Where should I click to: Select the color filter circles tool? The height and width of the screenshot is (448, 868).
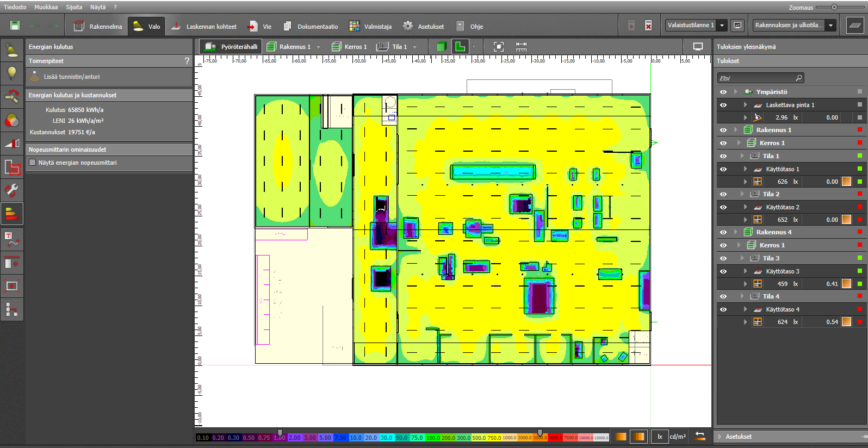pyautogui.click(x=12, y=120)
